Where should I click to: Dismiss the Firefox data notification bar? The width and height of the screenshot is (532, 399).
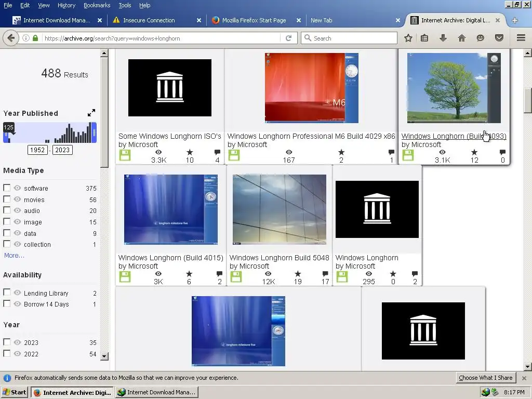click(524, 378)
